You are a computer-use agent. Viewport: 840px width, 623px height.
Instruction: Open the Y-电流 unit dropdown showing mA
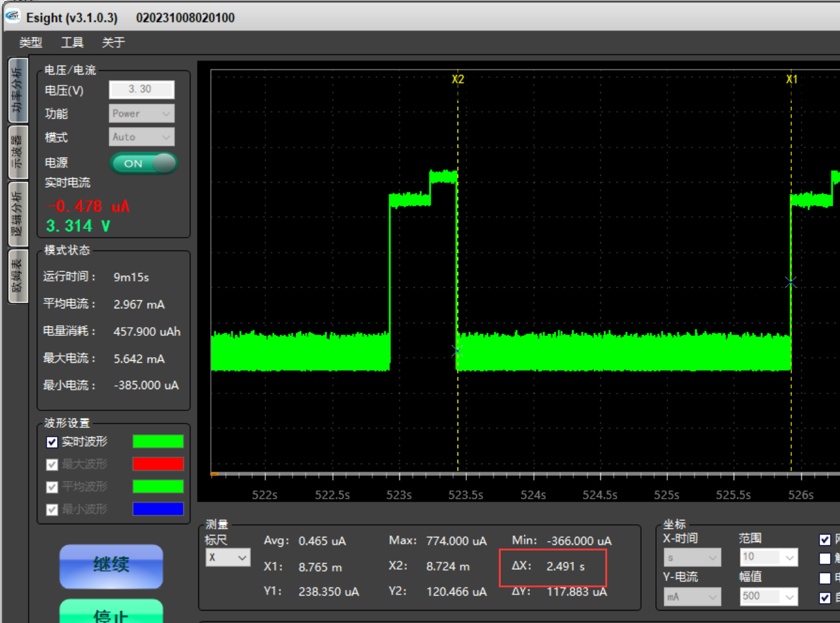692,597
